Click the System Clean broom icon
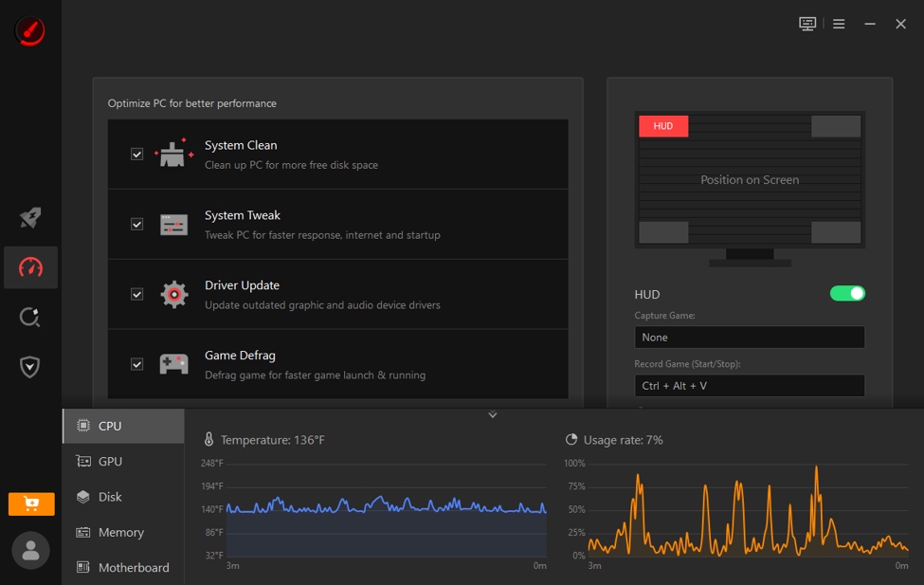The width and height of the screenshot is (924, 585). pos(173,154)
